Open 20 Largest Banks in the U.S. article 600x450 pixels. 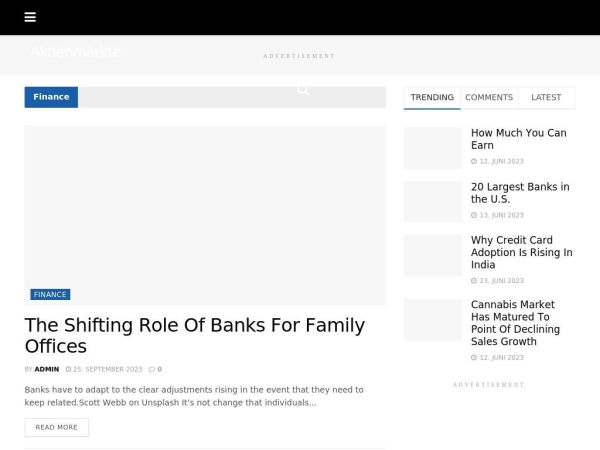point(520,193)
